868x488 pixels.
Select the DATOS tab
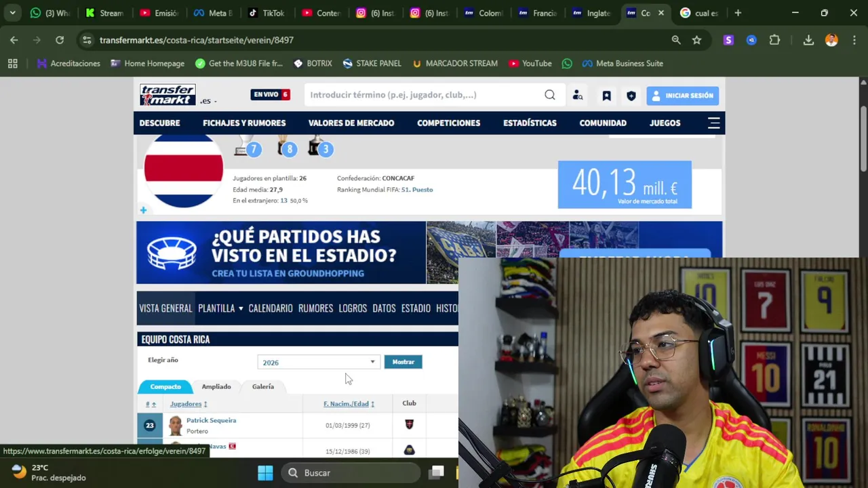pos(384,308)
